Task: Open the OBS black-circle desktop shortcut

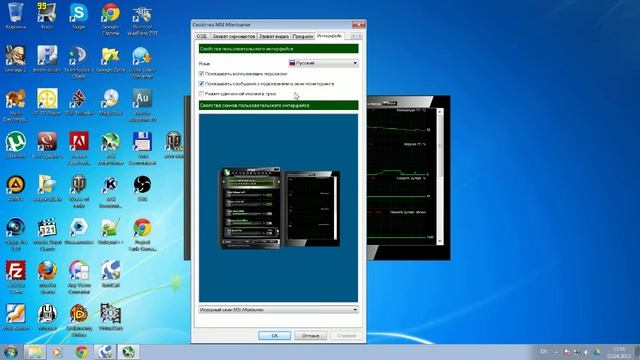Action: (x=142, y=188)
